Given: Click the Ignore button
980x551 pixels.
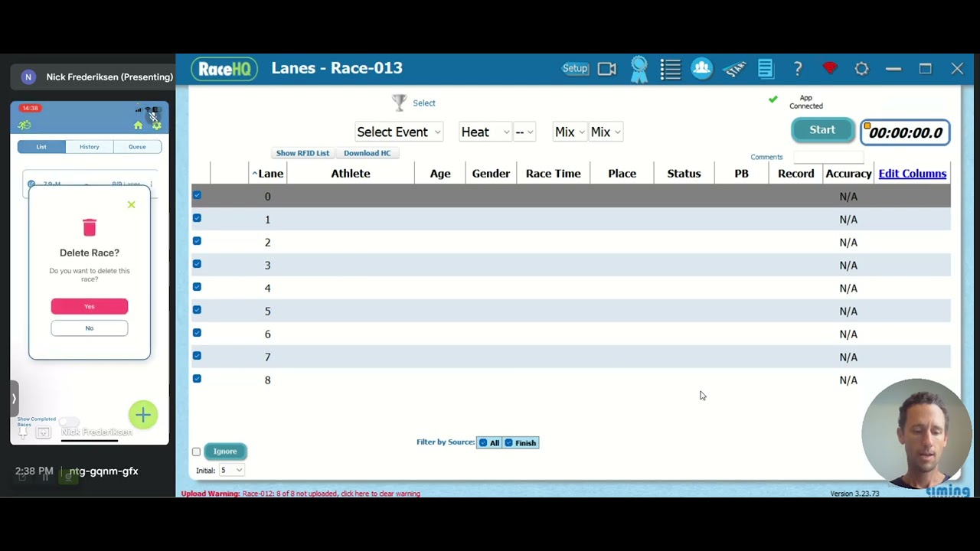Looking at the screenshot, I should [225, 452].
